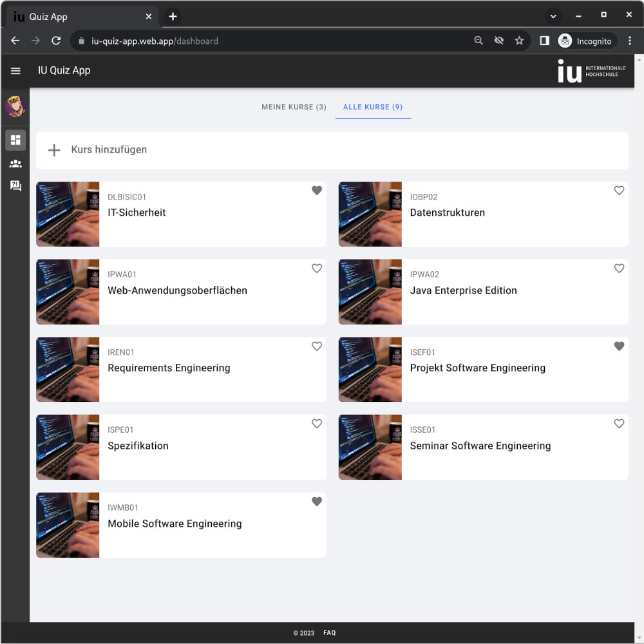Image resolution: width=644 pixels, height=644 pixels.
Task: Click the Projekt Software Engineering title
Action: (x=478, y=368)
